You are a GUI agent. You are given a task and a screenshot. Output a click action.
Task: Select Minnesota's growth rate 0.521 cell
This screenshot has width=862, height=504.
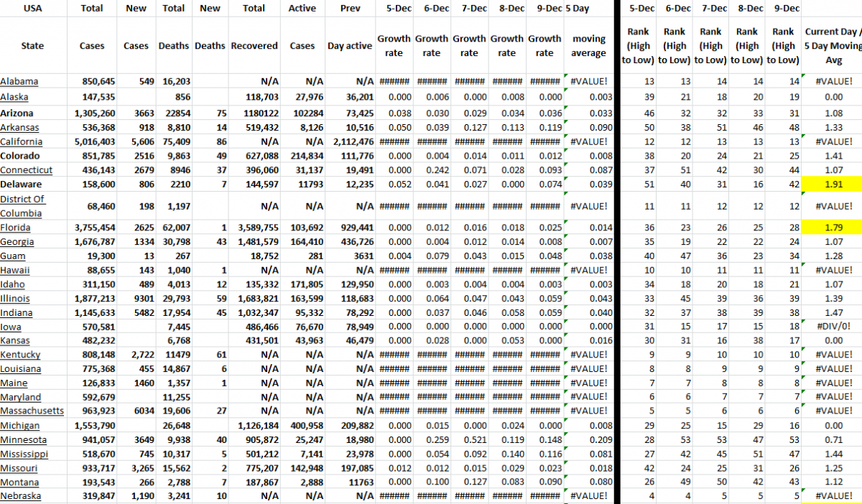coord(468,439)
